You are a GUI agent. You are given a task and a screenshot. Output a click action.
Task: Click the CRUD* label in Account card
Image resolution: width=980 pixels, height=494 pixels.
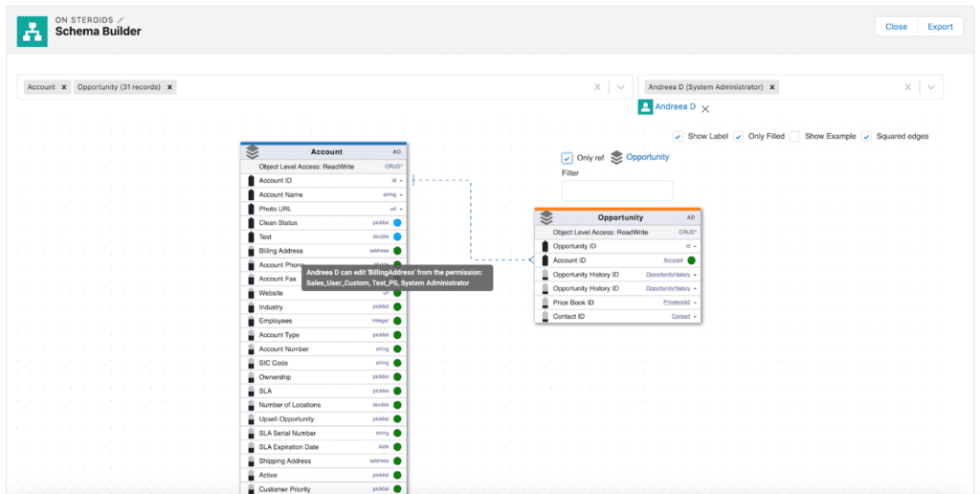pyautogui.click(x=393, y=167)
